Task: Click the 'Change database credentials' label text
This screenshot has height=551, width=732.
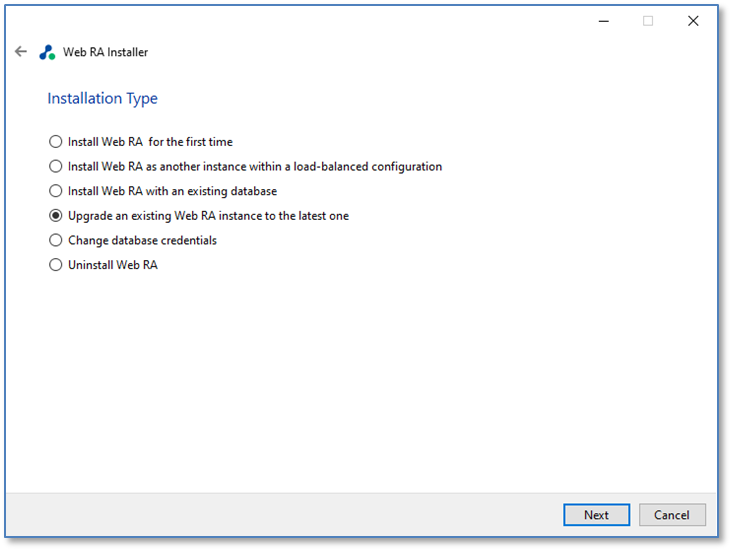Action: click(142, 240)
